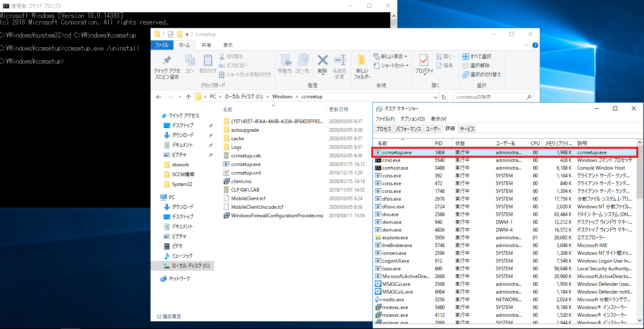Select SCCM構築 folder in Quick Access
Image resolution: width=644 pixels, height=329 pixels.
click(x=179, y=174)
